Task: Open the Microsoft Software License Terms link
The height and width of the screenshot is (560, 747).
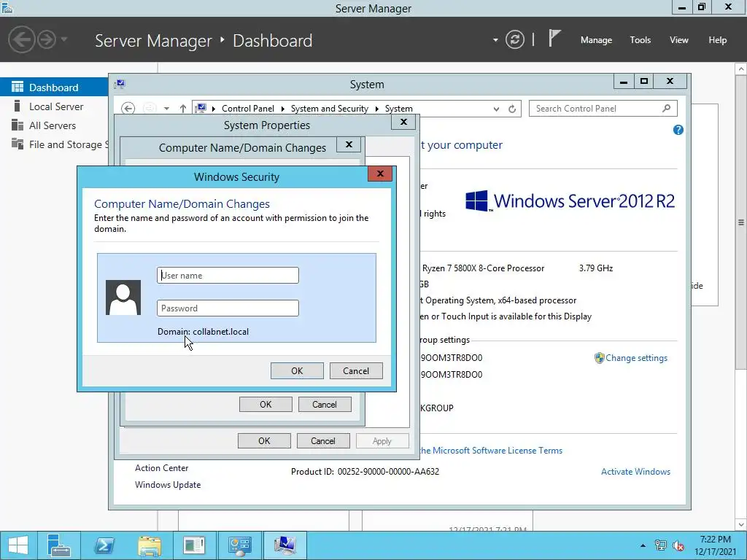Action: click(x=491, y=451)
